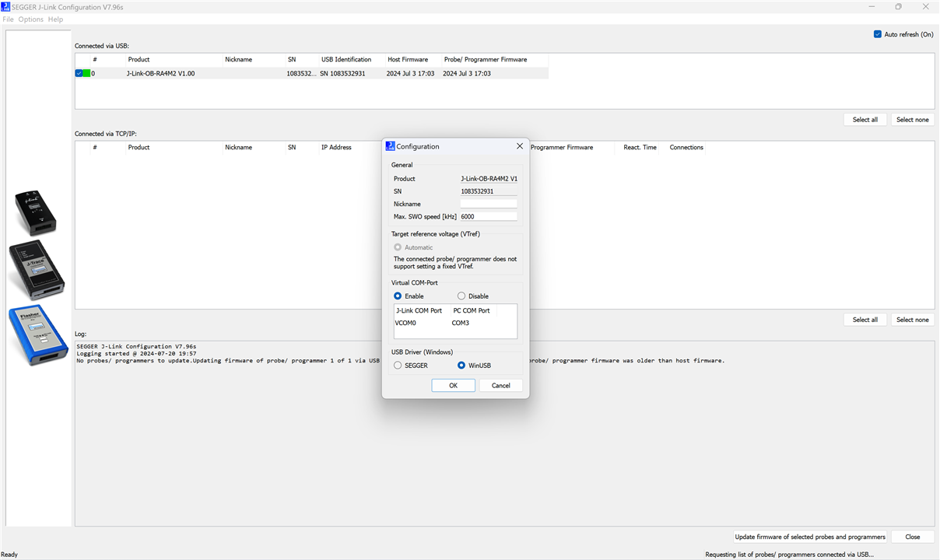
Task: Open the Help menu
Action: 55,19
